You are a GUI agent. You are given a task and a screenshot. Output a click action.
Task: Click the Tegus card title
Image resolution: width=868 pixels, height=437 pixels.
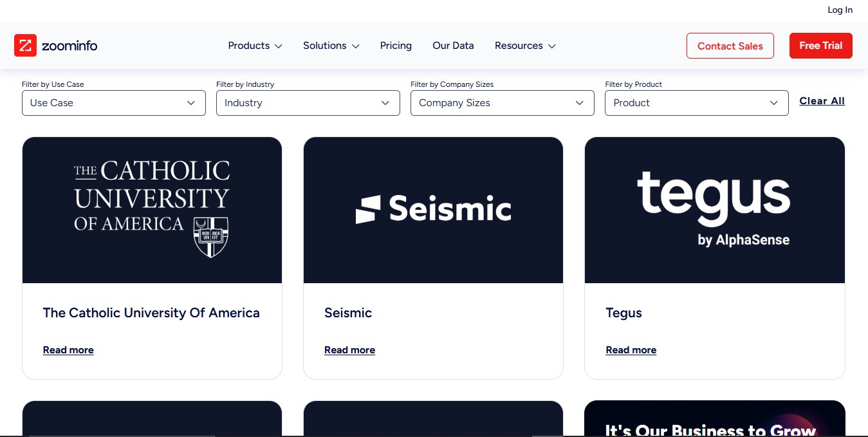tap(624, 313)
